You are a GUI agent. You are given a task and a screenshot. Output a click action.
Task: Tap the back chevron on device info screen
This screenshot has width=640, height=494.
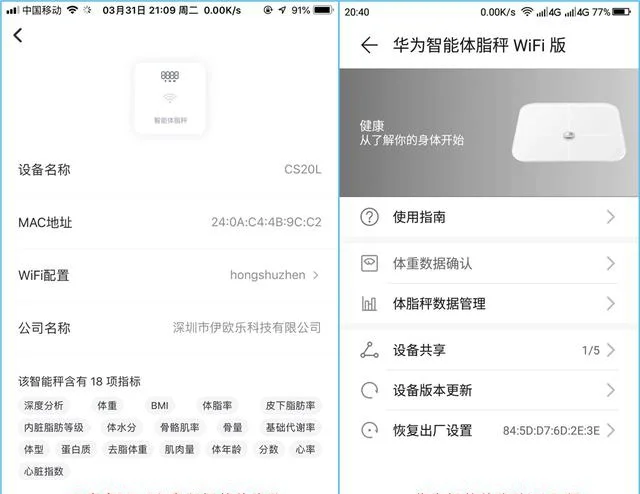(x=18, y=35)
